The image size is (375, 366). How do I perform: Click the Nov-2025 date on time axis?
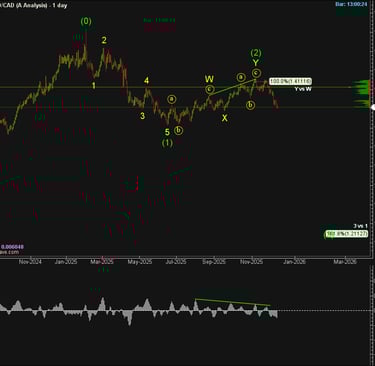(251, 262)
